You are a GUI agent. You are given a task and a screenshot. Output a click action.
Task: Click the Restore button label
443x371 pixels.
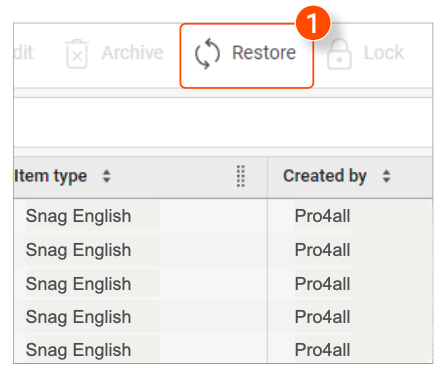click(x=264, y=53)
